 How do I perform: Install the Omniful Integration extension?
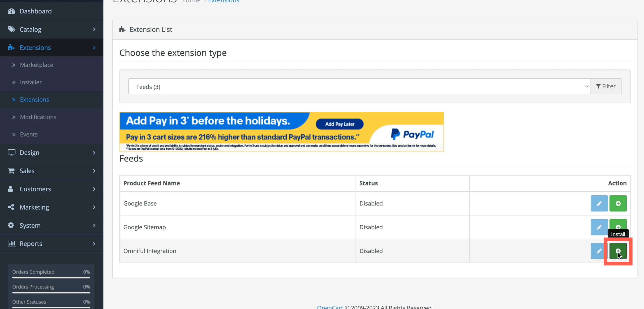[x=618, y=251]
